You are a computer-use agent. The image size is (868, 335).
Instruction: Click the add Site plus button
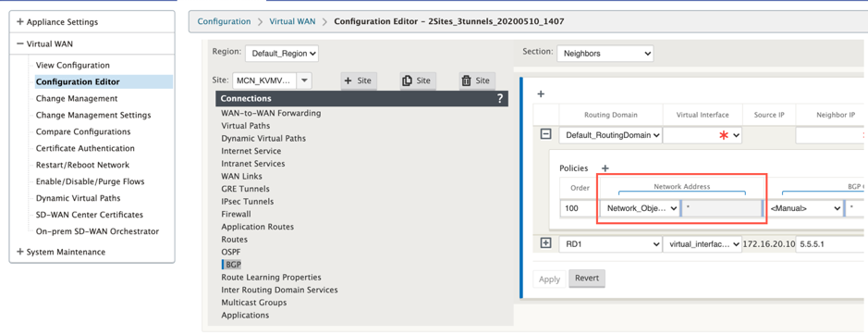point(358,81)
